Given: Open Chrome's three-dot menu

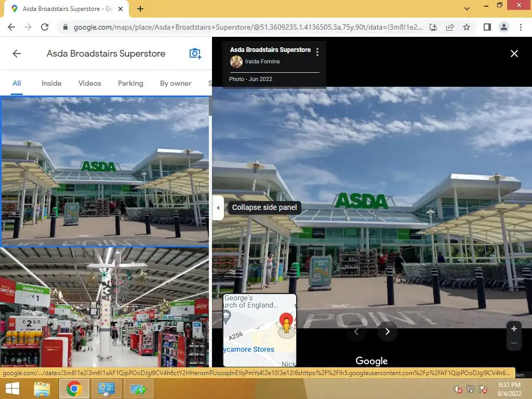Looking at the screenshot, I should [x=521, y=27].
